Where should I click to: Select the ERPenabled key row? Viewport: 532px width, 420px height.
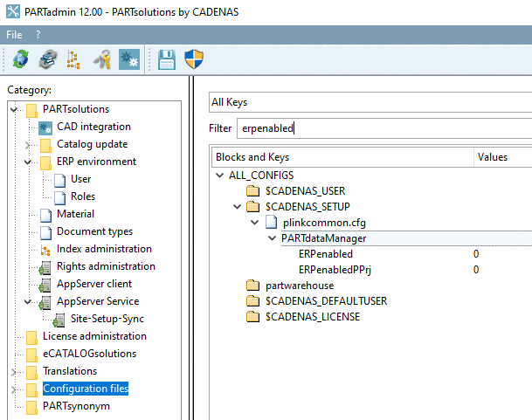coord(325,254)
